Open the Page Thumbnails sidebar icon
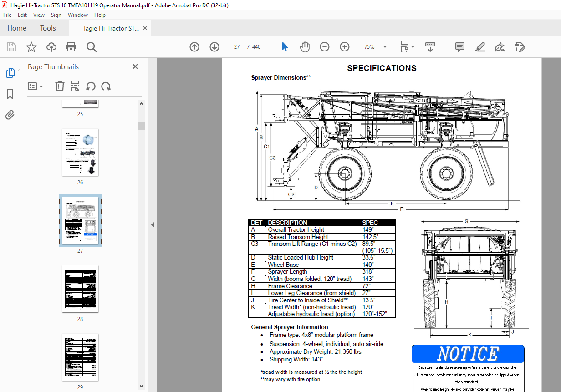The image size is (561, 392). point(10,72)
